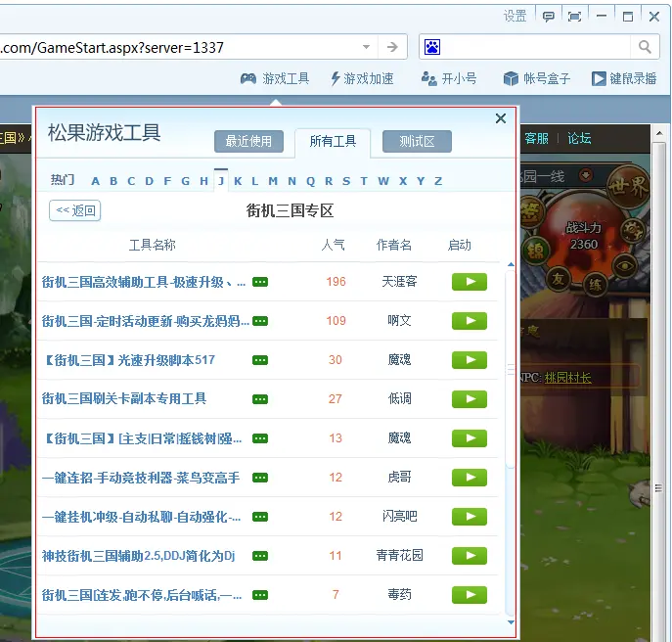
Task: Start the 青青花园 tool
Action: point(470,556)
